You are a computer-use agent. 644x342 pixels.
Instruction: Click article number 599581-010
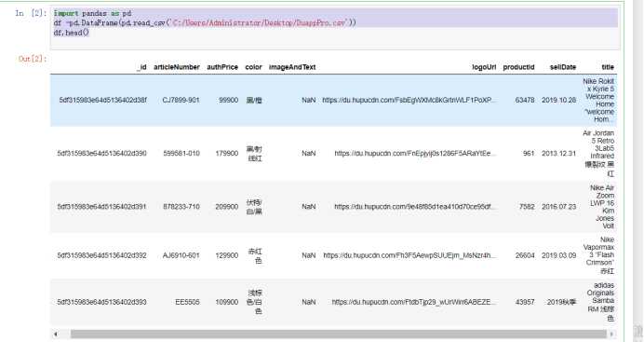[x=181, y=154]
